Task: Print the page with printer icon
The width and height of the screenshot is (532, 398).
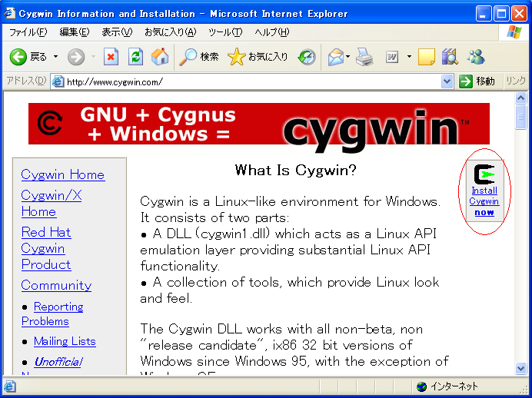Action: (364, 57)
